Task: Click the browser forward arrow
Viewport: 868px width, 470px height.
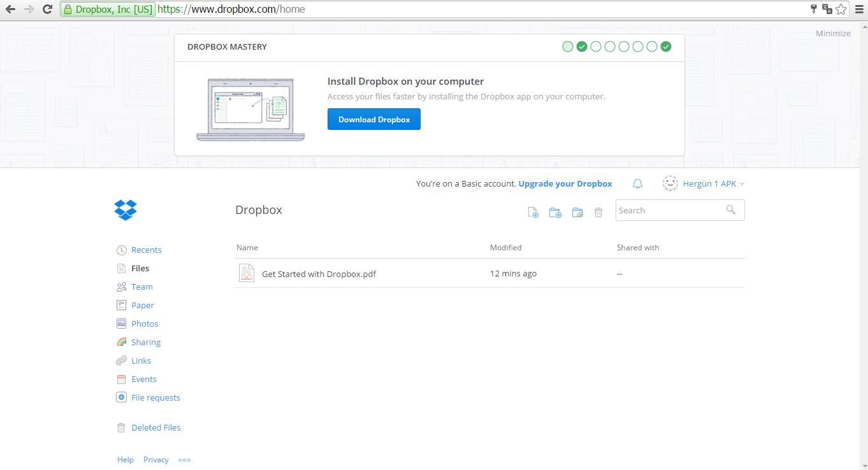Action: click(29, 9)
